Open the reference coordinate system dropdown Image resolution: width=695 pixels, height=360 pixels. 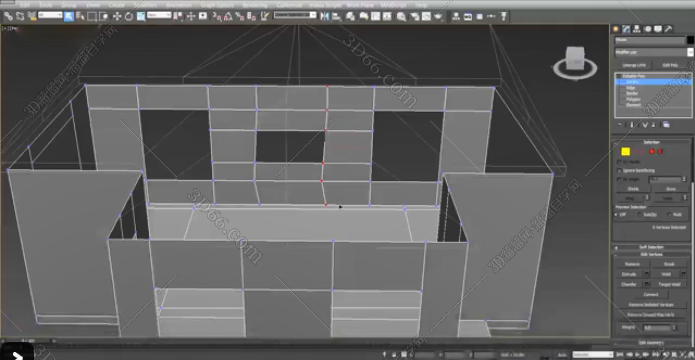coord(159,15)
